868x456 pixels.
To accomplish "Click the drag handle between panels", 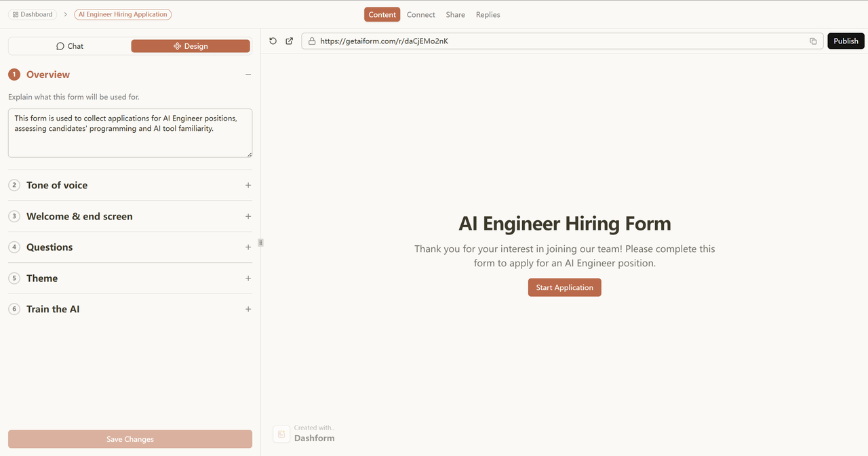I will pyautogui.click(x=260, y=243).
